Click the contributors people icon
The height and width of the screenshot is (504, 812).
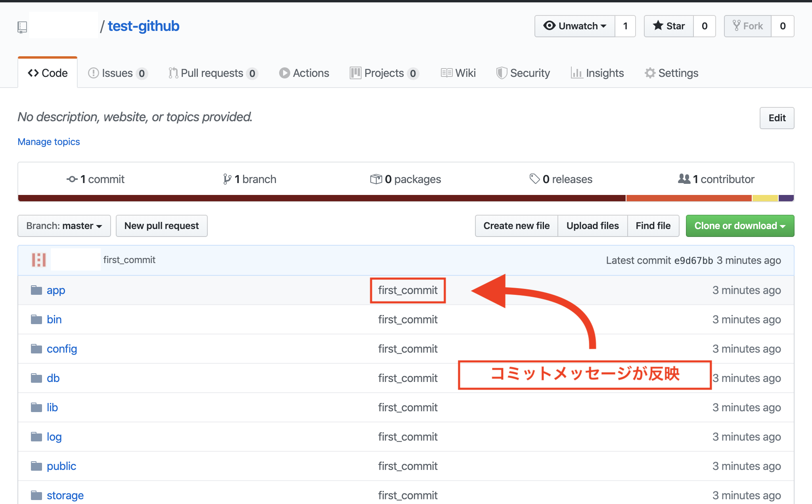(684, 179)
